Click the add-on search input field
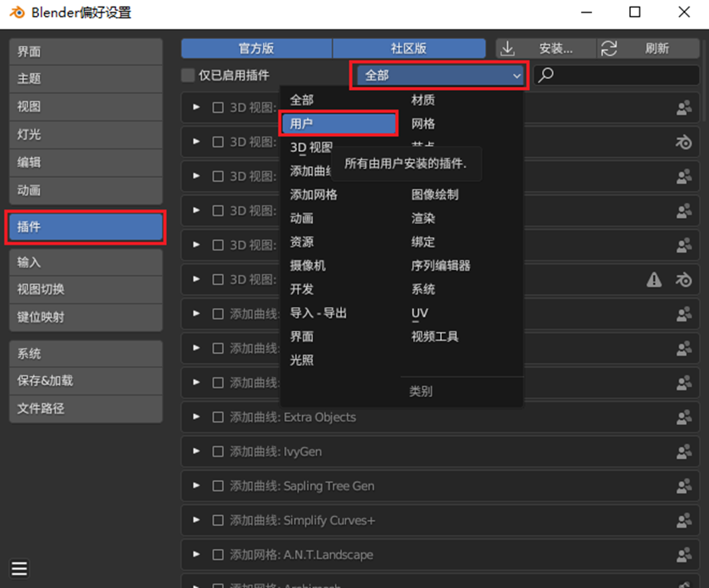 point(617,75)
